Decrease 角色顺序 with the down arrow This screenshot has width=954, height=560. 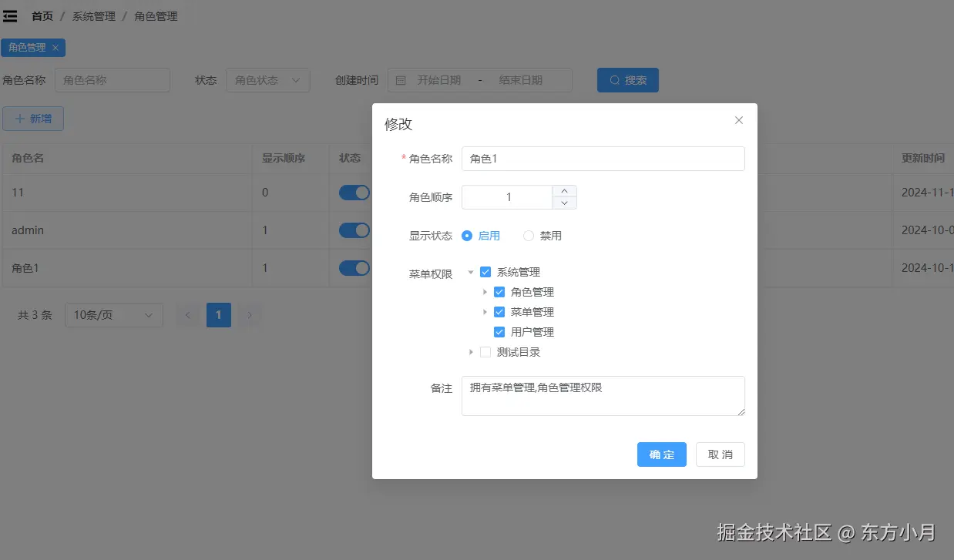[564, 203]
